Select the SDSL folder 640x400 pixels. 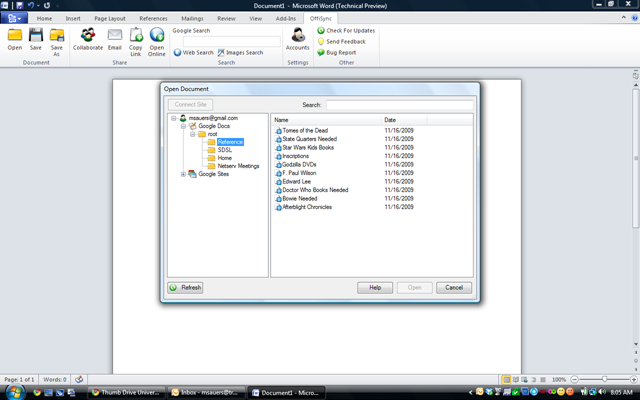point(224,150)
